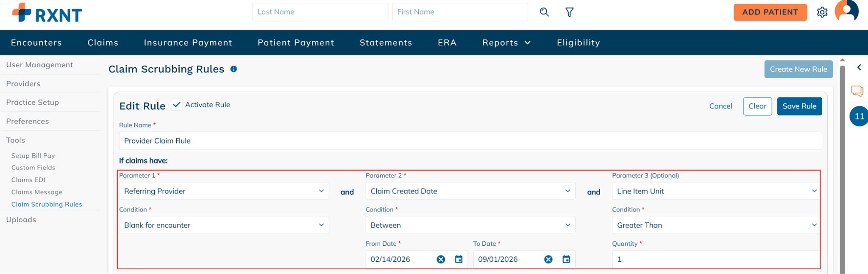The width and height of the screenshot is (868, 274).
Task: Collapse the right side panel chevron
Action: 859,67
